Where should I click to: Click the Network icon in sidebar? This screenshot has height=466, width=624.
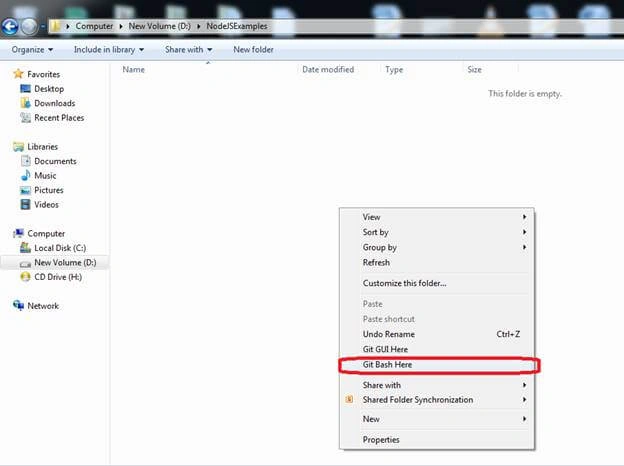(18, 306)
